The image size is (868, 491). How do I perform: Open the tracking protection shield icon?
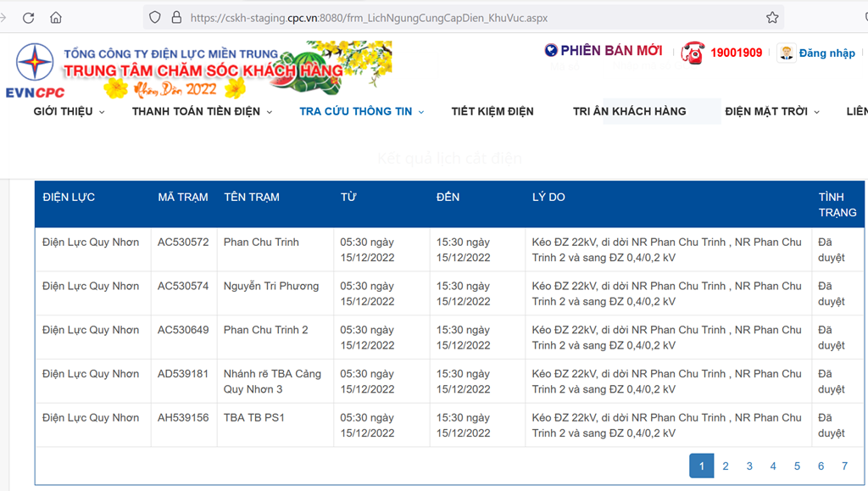pos(155,18)
